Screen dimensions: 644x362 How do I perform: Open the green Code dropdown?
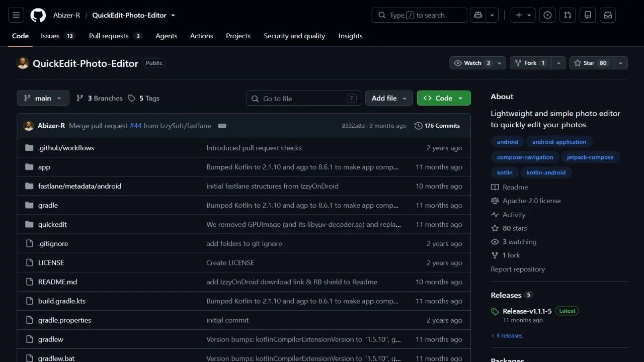pyautogui.click(x=444, y=98)
